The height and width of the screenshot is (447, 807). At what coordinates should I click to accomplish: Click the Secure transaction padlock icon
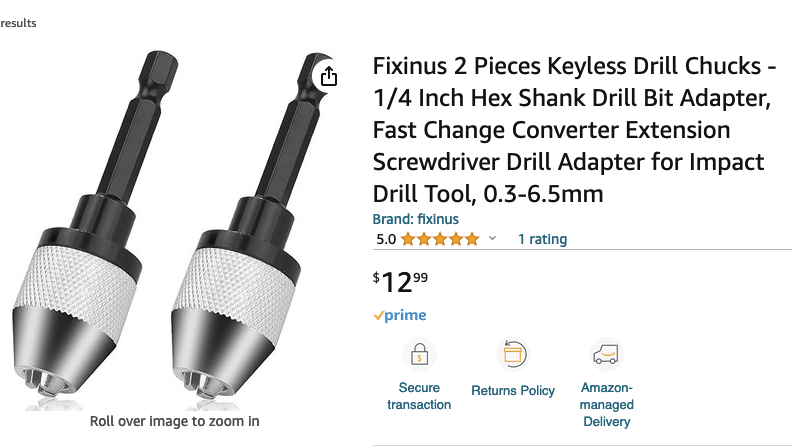pos(419,354)
